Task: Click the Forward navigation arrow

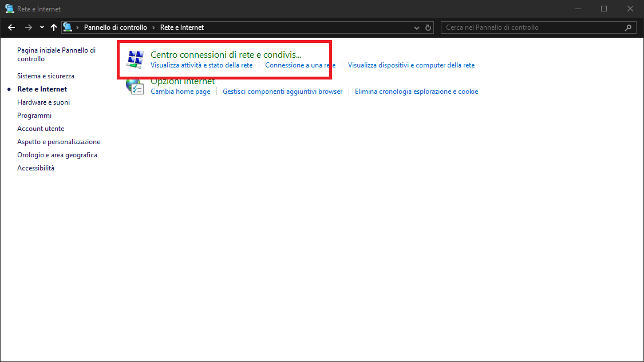Action: (28, 27)
